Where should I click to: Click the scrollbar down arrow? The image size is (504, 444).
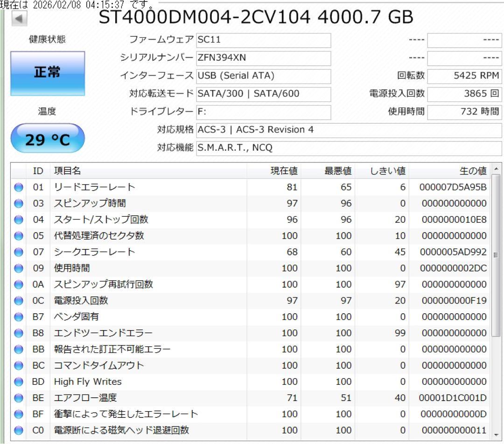[x=497, y=435]
